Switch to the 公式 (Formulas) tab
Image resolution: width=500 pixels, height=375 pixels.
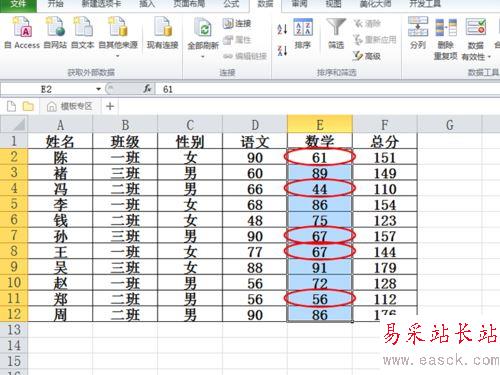[231, 4]
